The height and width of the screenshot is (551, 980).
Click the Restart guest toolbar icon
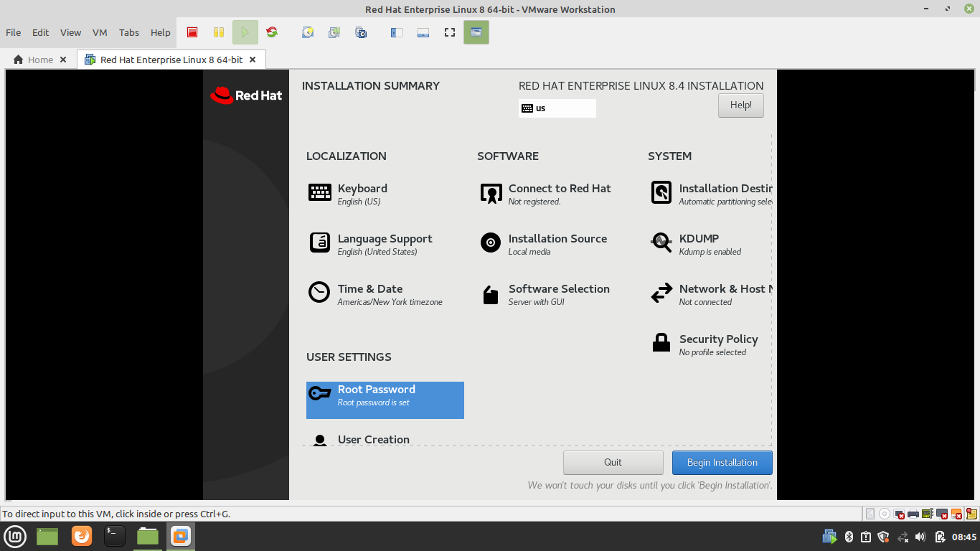click(272, 32)
